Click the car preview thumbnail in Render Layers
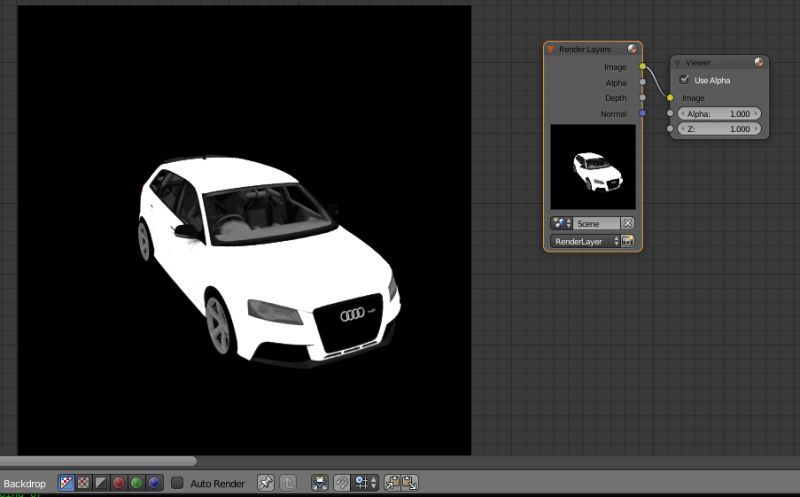 pyautogui.click(x=593, y=167)
